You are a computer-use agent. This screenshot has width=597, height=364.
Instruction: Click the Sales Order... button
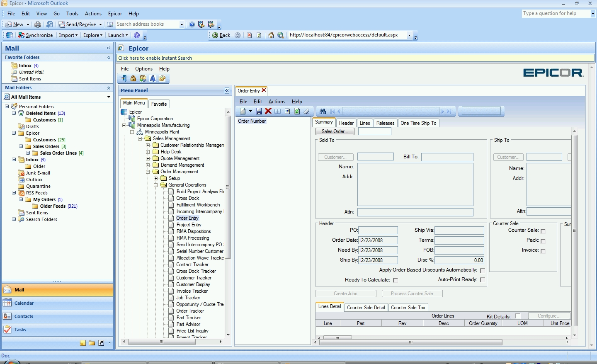(x=335, y=131)
